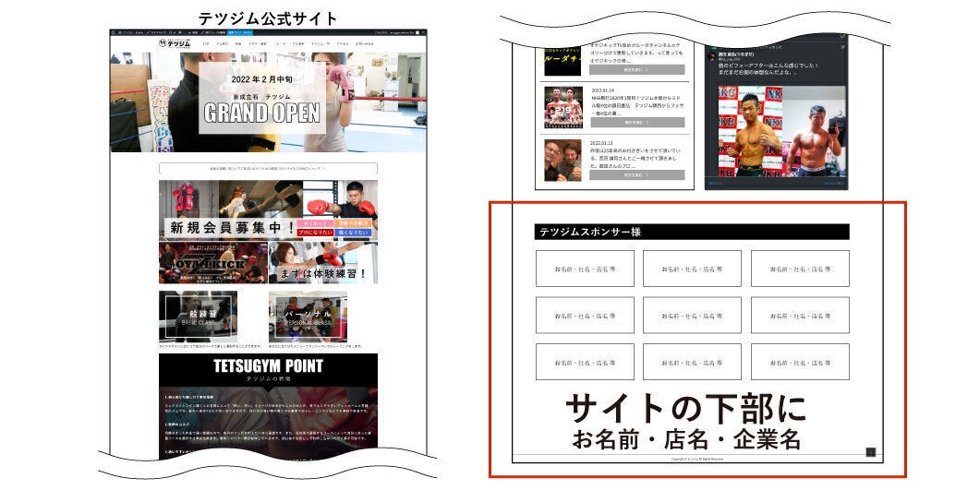Click the scroll-to-top square icon in the footer
This screenshot has height=490, width=980.
point(870,451)
